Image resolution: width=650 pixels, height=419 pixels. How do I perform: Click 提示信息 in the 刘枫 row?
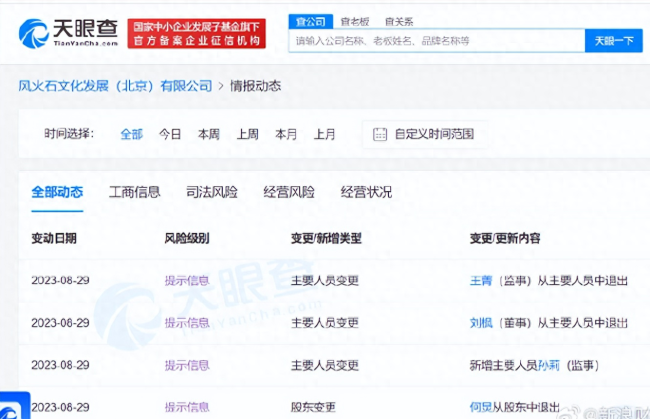tap(187, 323)
